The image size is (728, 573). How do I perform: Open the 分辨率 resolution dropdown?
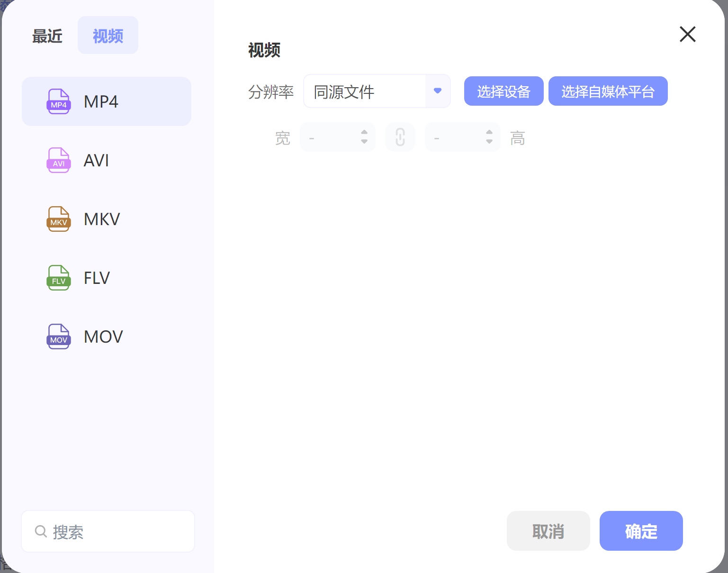[377, 91]
